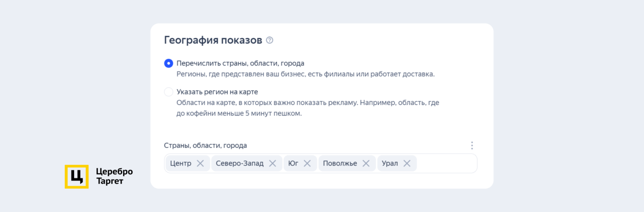Remove the Поволжье chip with its cross
This screenshot has width=644, height=212.
click(x=366, y=164)
